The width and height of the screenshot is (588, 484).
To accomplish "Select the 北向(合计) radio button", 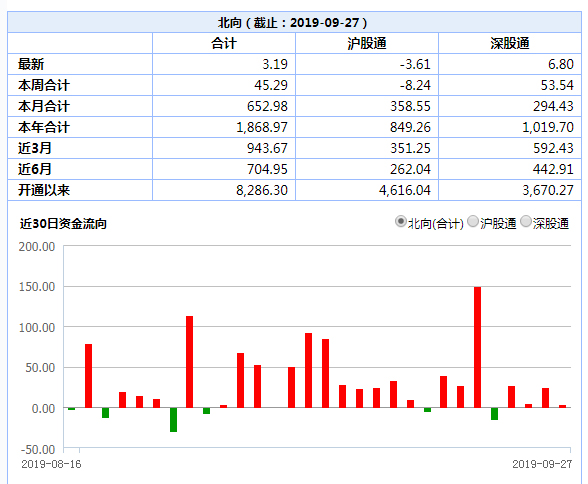I will pos(400,222).
